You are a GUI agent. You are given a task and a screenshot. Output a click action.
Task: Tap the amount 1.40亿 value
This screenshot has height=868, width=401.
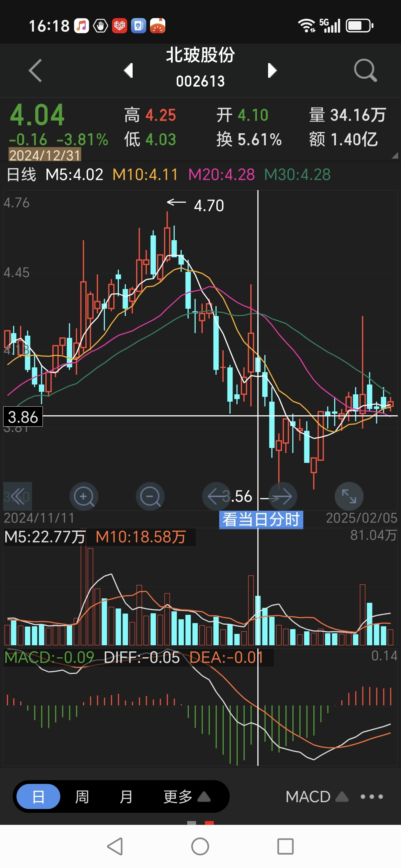pos(354,139)
